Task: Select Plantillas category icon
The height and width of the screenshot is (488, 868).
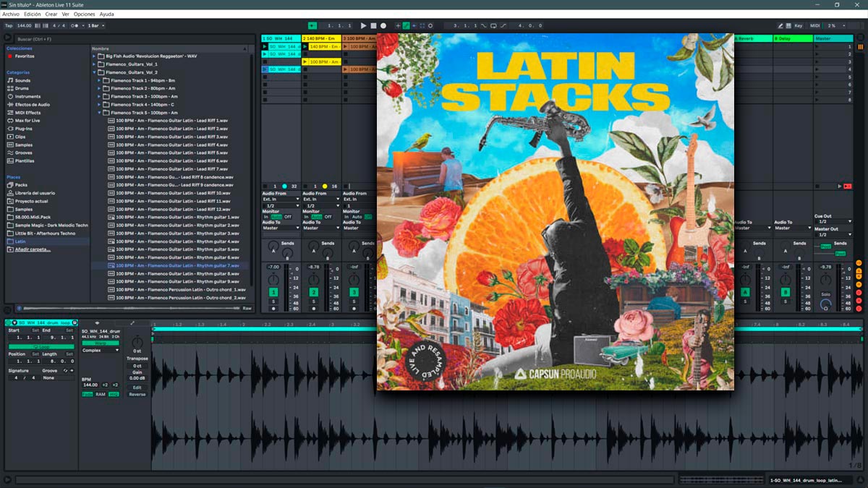Action: click(9, 160)
